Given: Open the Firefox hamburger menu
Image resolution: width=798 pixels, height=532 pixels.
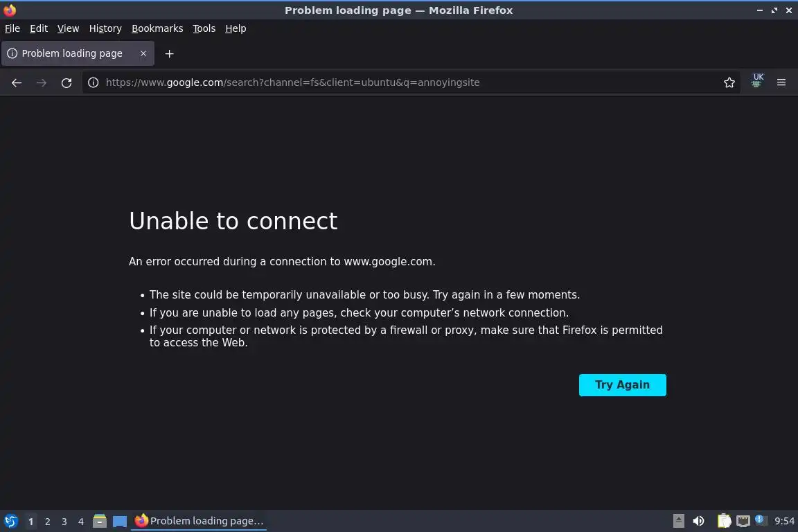Looking at the screenshot, I should click(x=781, y=82).
